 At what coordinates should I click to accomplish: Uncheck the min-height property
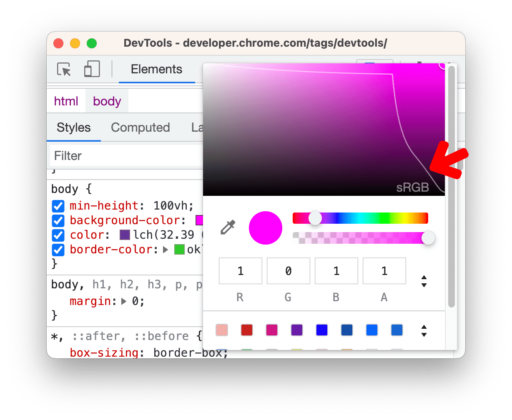click(58, 206)
